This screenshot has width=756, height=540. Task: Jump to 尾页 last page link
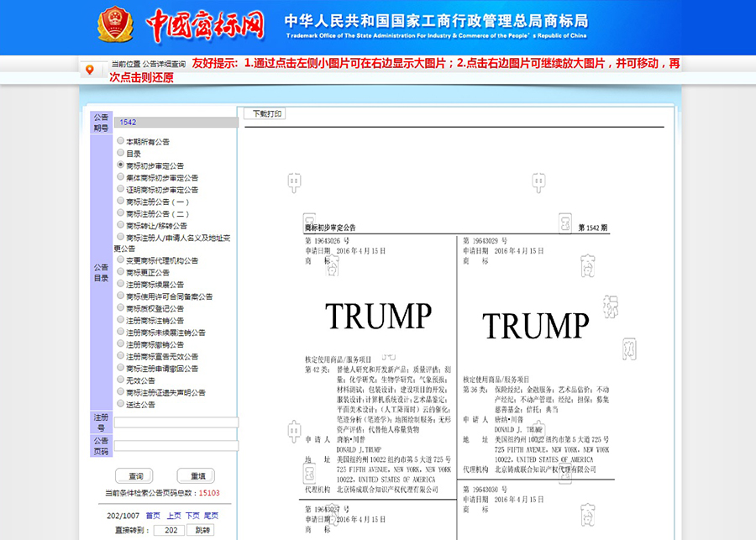[x=211, y=516]
